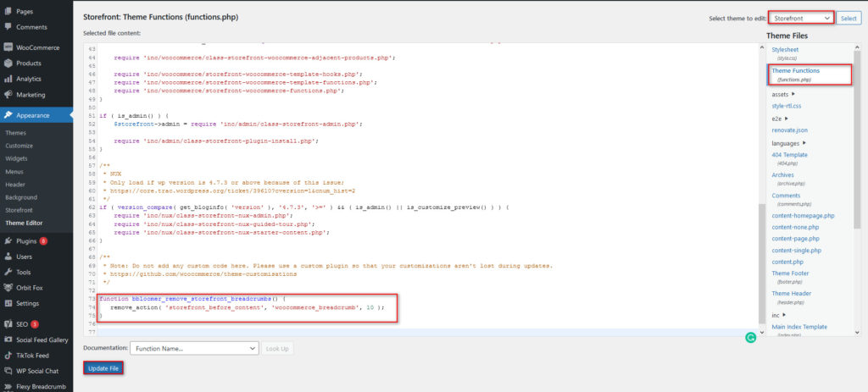The height and width of the screenshot is (392, 868).
Task: Click line 62 version_compare statement
Action: pos(304,207)
